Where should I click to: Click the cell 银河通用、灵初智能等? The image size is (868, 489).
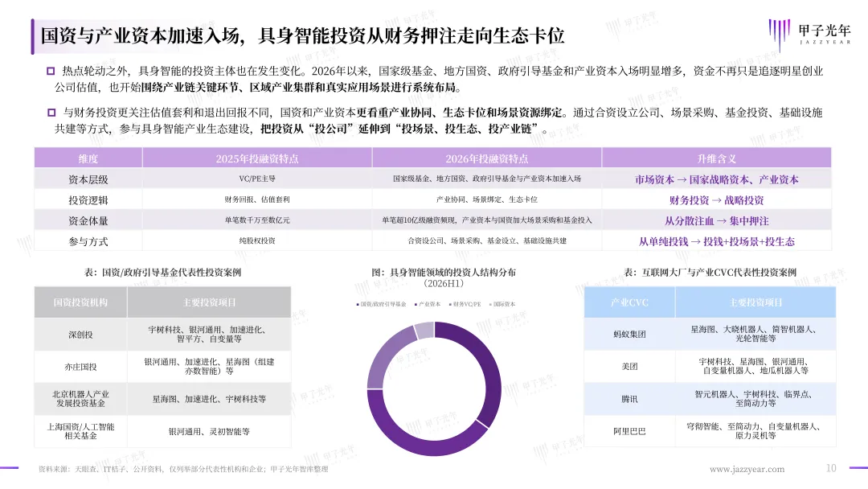click(209, 431)
